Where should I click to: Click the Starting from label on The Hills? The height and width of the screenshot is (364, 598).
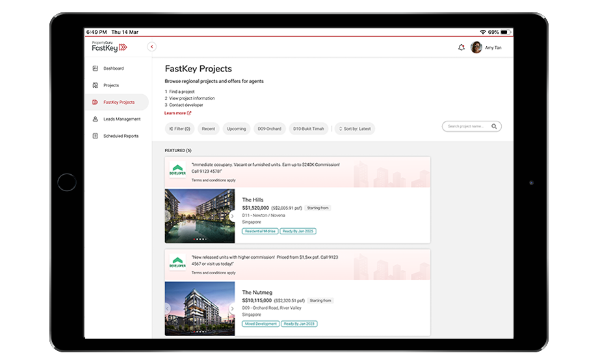(x=318, y=208)
